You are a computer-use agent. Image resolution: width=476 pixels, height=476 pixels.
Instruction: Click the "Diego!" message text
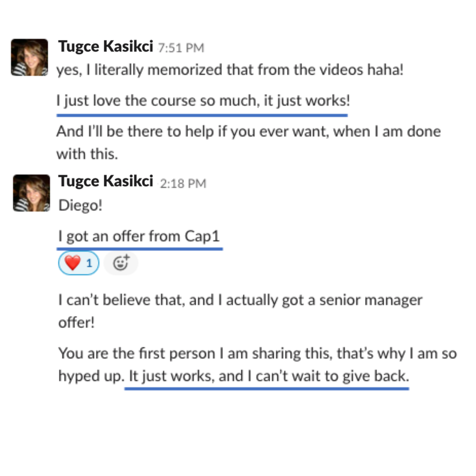pos(80,205)
